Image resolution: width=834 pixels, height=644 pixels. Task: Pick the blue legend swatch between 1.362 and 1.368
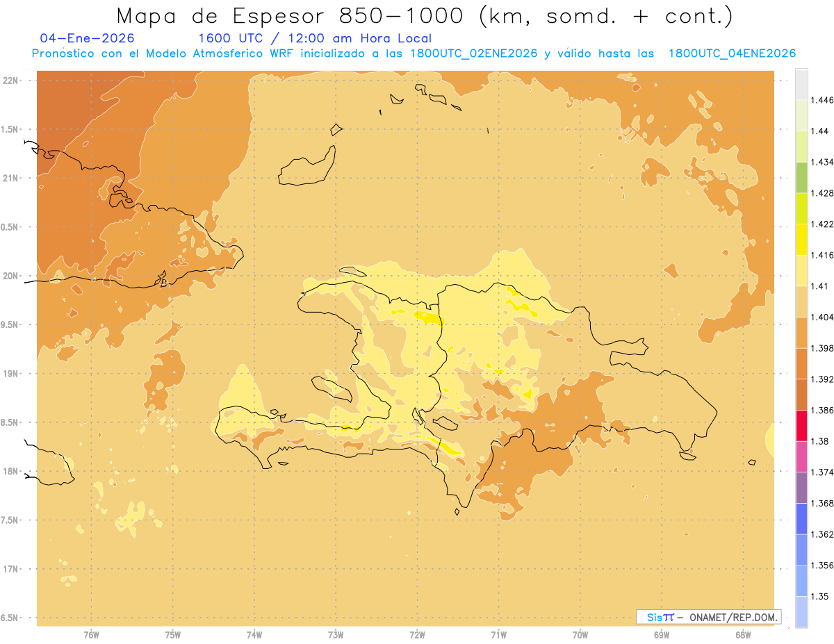pyautogui.click(x=801, y=519)
